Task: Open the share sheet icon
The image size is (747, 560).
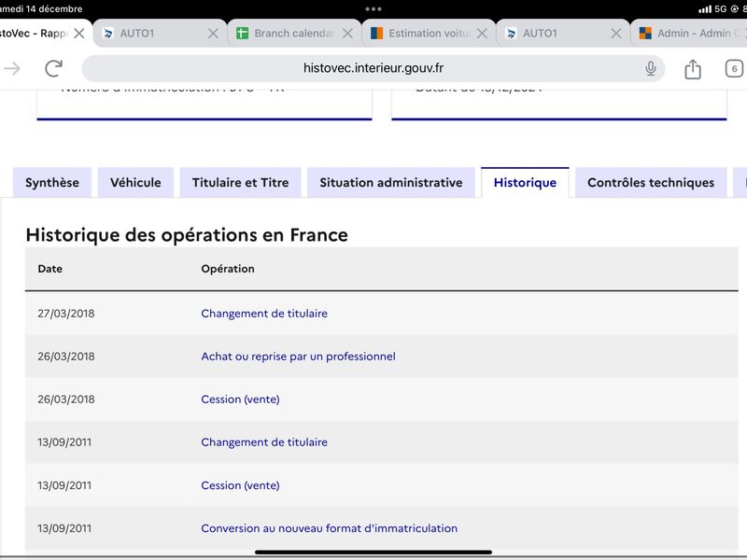Action: point(693,69)
